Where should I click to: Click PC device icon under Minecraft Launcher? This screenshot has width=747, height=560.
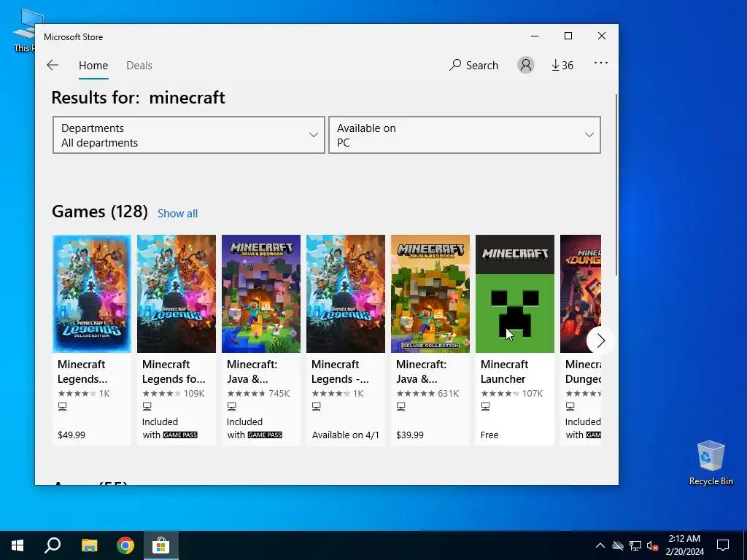485,407
